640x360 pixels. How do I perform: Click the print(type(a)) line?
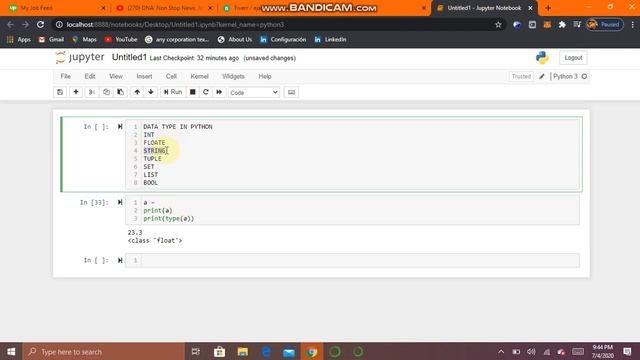169,218
